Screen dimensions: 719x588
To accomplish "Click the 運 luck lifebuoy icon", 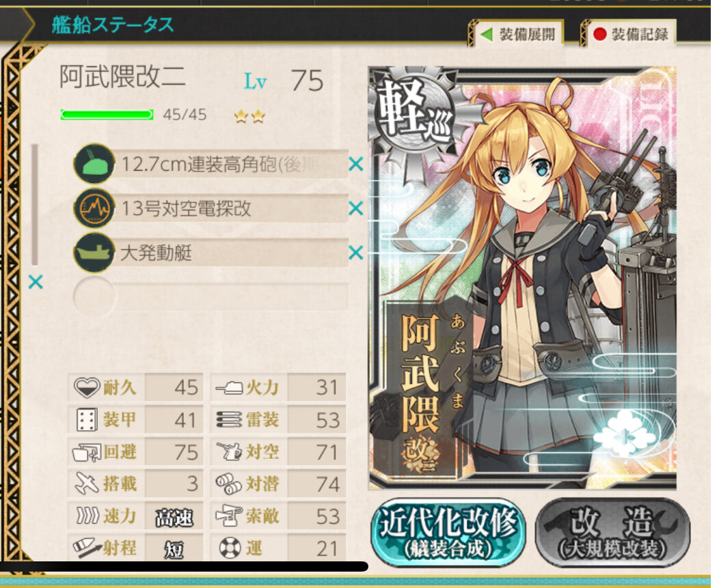I will [230, 548].
